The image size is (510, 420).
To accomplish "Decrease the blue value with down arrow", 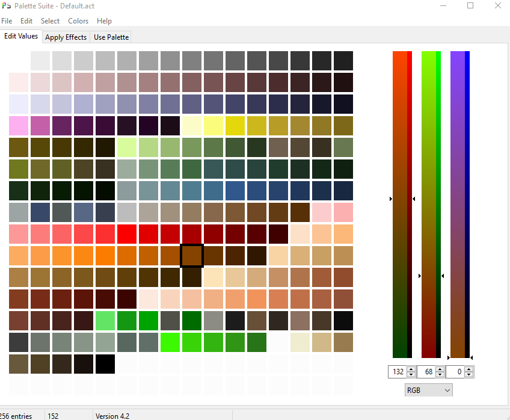I will (x=469, y=374).
